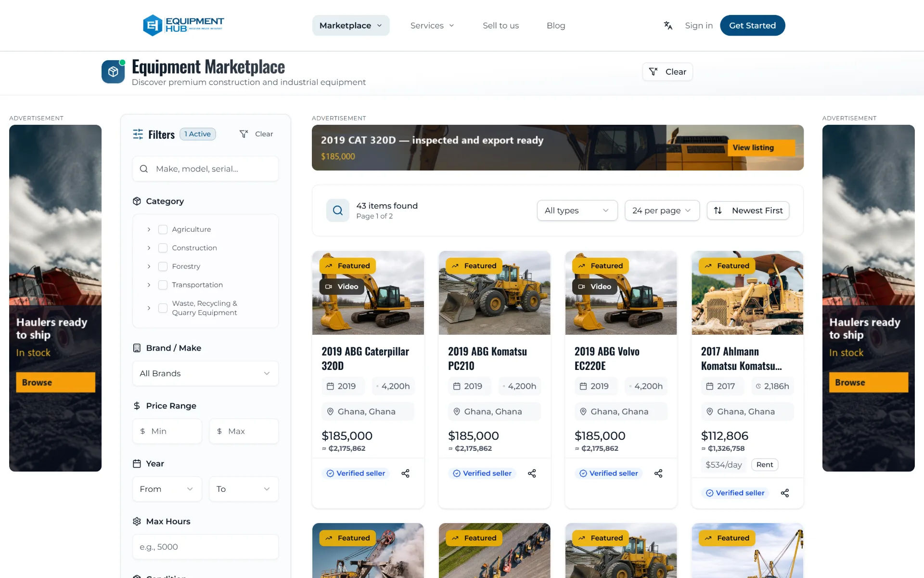
Task: Check the Agriculture category
Action: click(163, 229)
